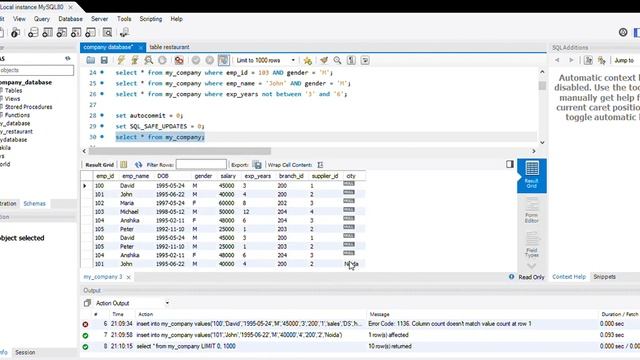
Task: Toggle auto-commit mode button
Action: tap(224, 60)
